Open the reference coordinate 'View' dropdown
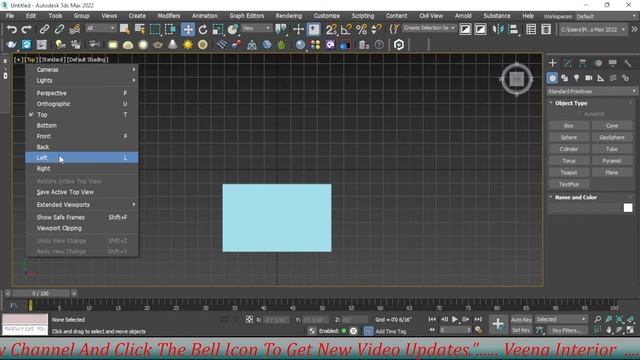Image resolution: width=640 pixels, height=360 pixels. (x=256, y=28)
